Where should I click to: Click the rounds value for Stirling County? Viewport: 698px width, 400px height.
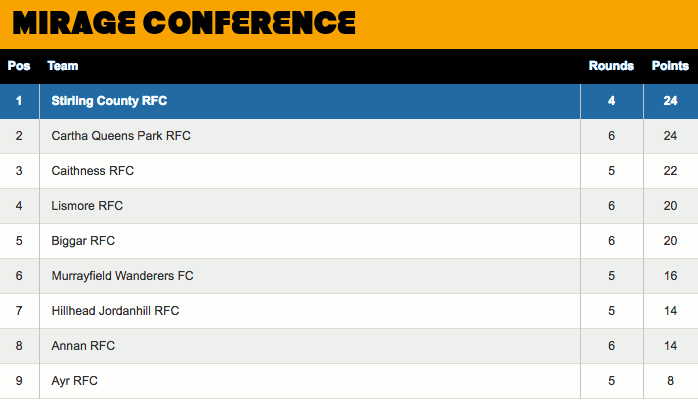pos(611,101)
